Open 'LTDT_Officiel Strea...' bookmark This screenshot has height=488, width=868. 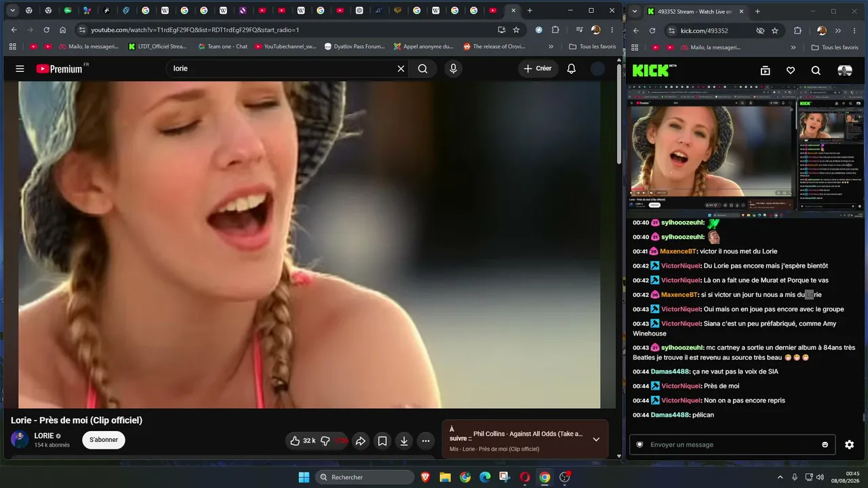157,47
